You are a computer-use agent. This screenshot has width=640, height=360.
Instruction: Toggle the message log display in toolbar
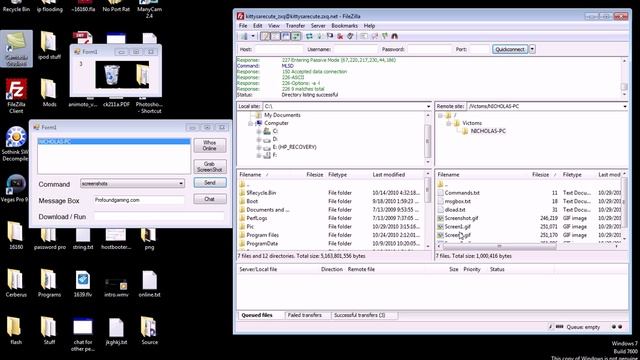click(265, 36)
